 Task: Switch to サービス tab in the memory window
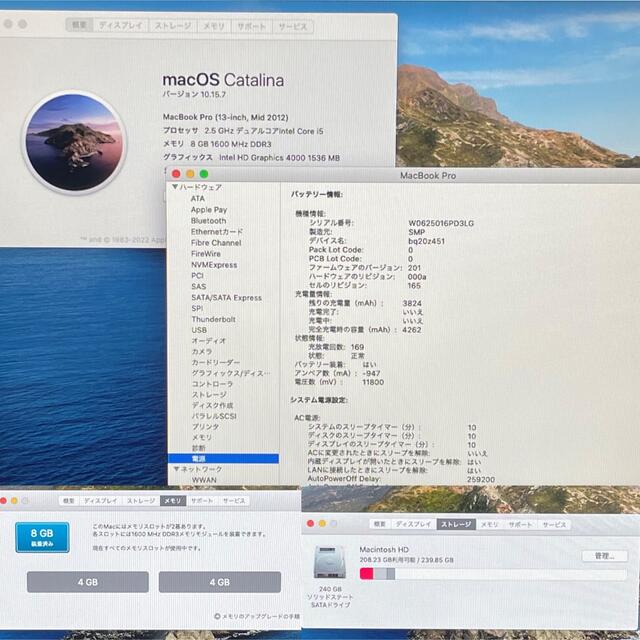[x=234, y=501]
